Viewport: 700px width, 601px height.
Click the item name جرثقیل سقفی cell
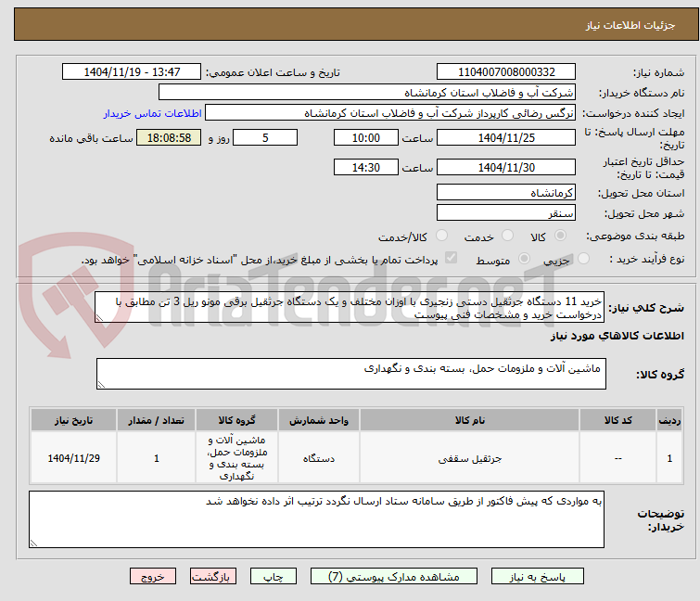pyautogui.click(x=470, y=458)
